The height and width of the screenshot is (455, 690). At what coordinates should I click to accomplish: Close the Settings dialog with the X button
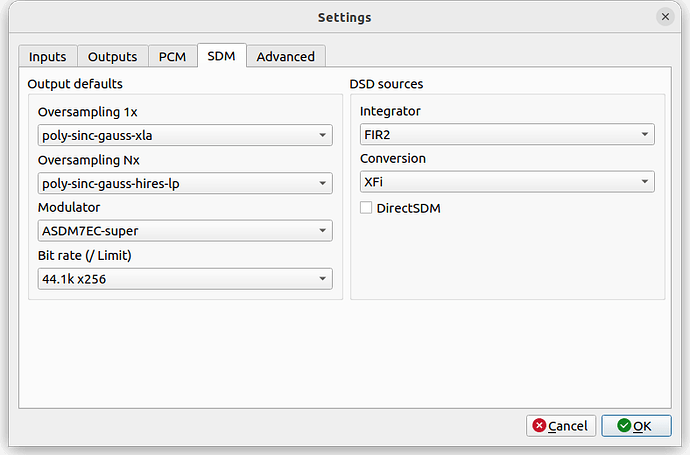pos(666,17)
